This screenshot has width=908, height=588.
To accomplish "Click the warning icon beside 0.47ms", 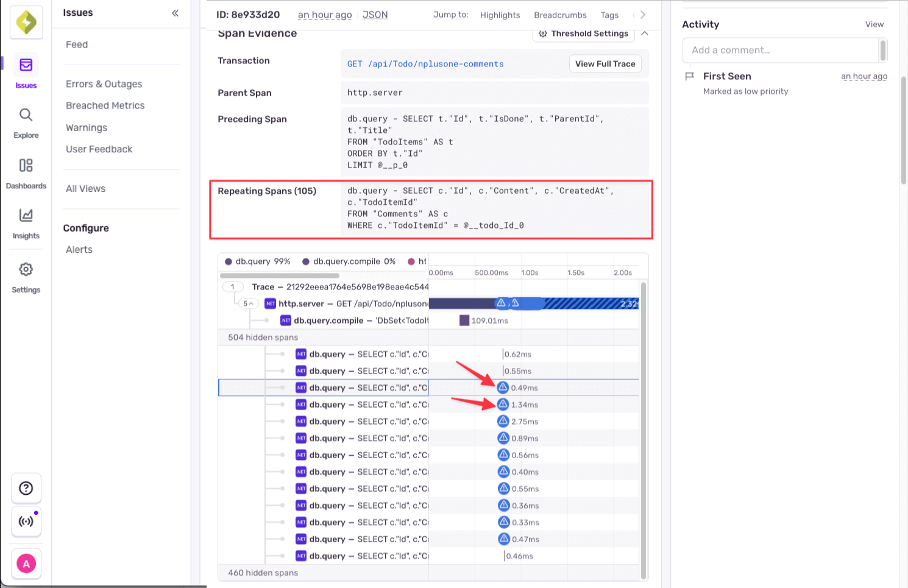I will [503, 539].
